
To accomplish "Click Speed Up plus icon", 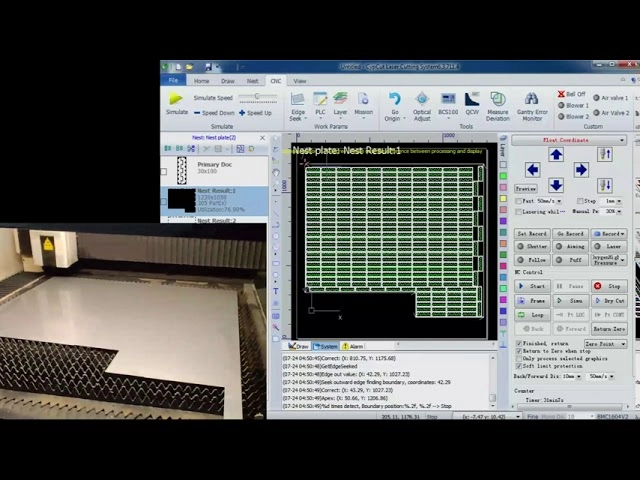I will coord(242,113).
